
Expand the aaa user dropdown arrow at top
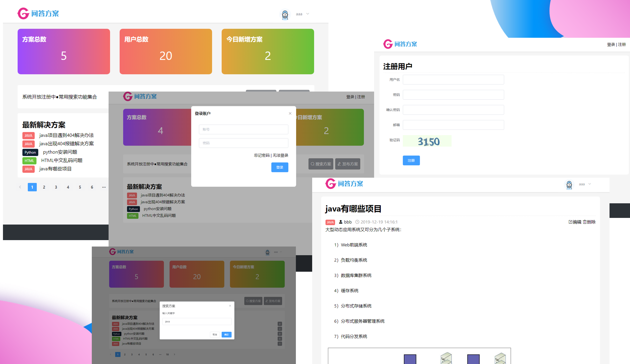click(308, 14)
